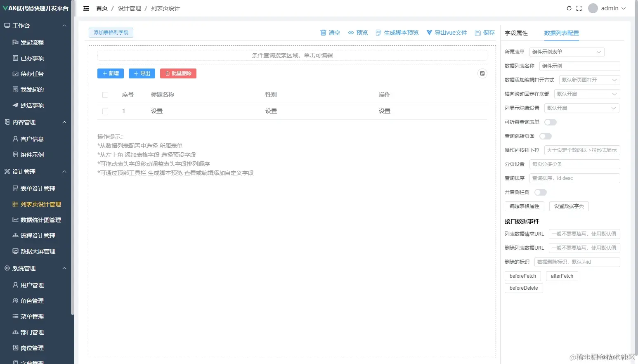
Task: Click the fullscreen icon in the top bar
Action: click(x=579, y=8)
